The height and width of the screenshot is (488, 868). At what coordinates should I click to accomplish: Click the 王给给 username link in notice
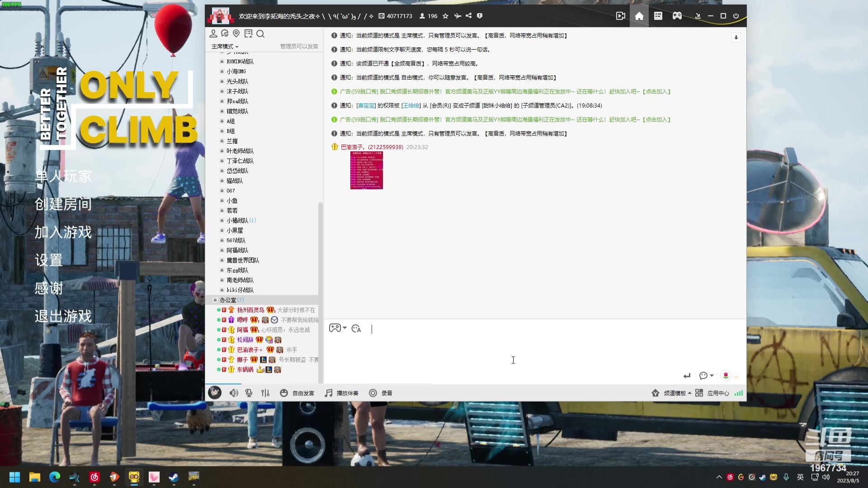411,106
